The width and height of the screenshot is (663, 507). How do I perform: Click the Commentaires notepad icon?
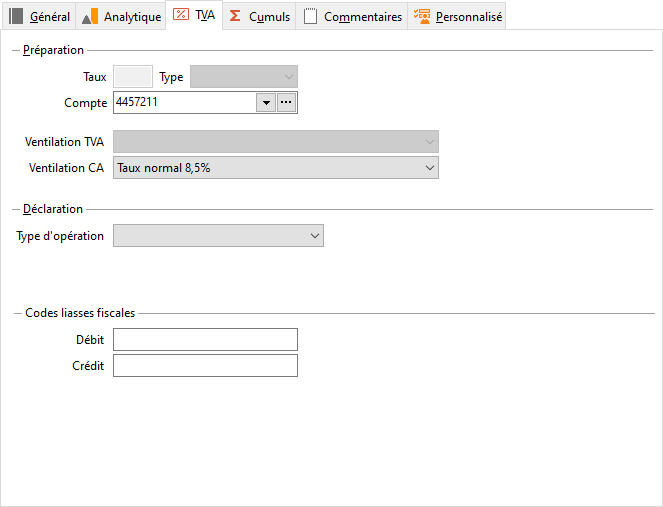pyautogui.click(x=310, y=16)
